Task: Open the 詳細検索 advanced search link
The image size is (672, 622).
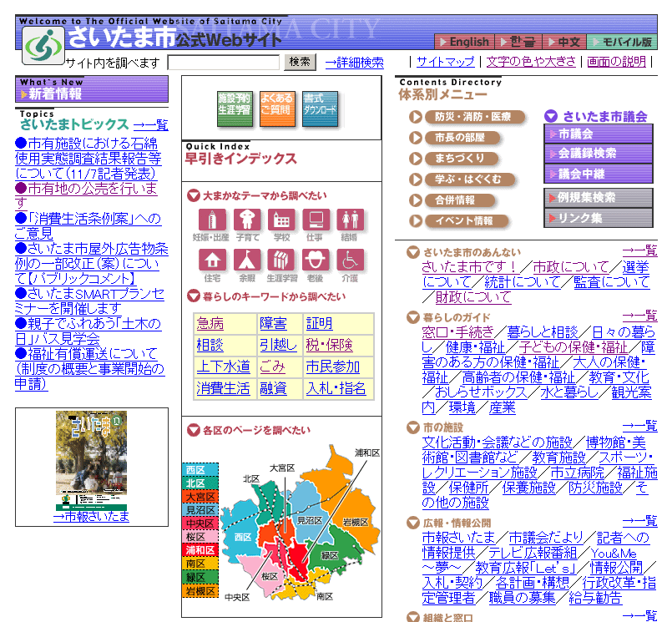Action: click(x=354, y=63)
